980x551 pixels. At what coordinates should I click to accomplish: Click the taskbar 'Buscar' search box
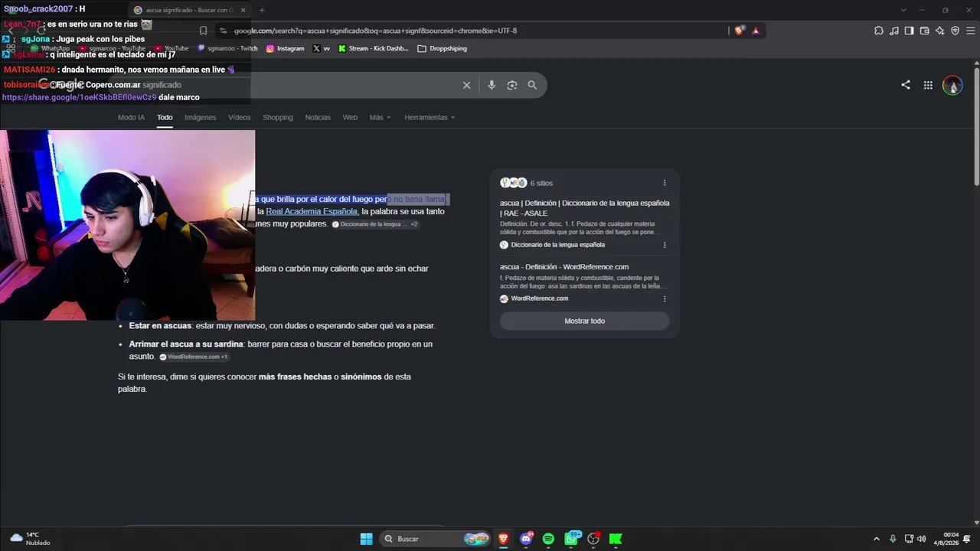[x=436, y=539]
